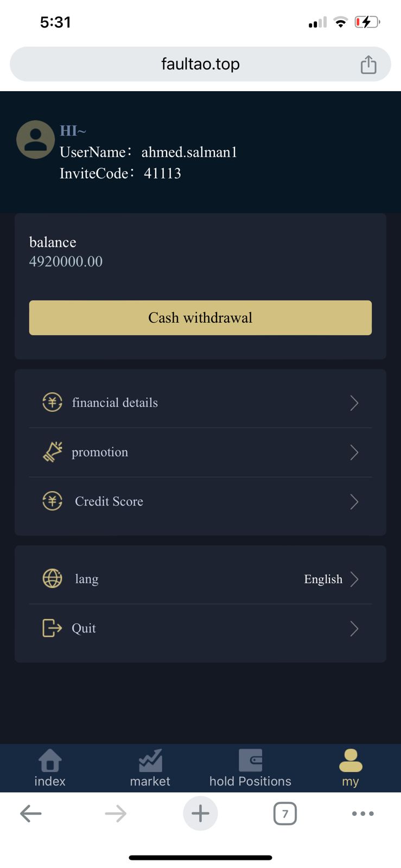Open the English language selector
Screen dimensions: 401x868
coord(331,579)
